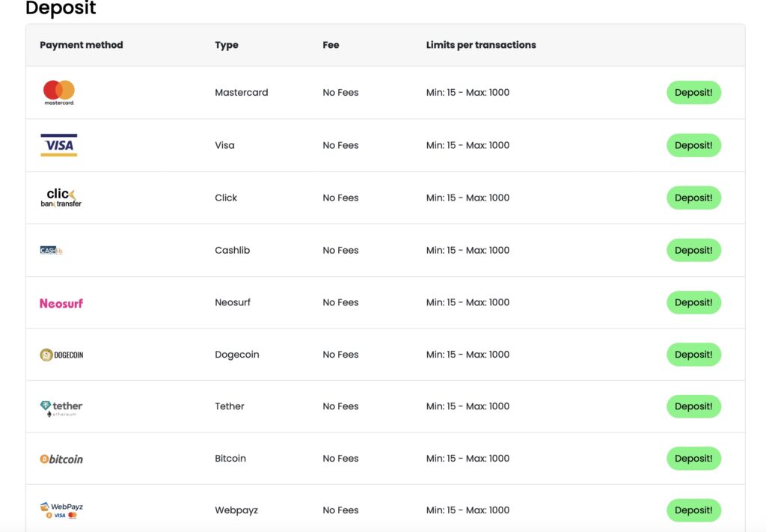Select the pink Neosurf logo
The width and height of the screenshot is (766, 532).
tap(61, 303)
